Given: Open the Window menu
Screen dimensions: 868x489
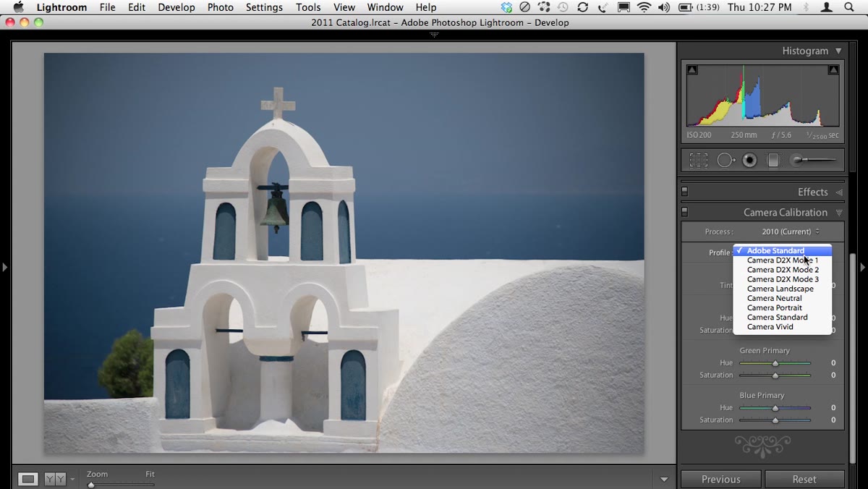Looking at the screenshot, I should [x=386, y=7].
